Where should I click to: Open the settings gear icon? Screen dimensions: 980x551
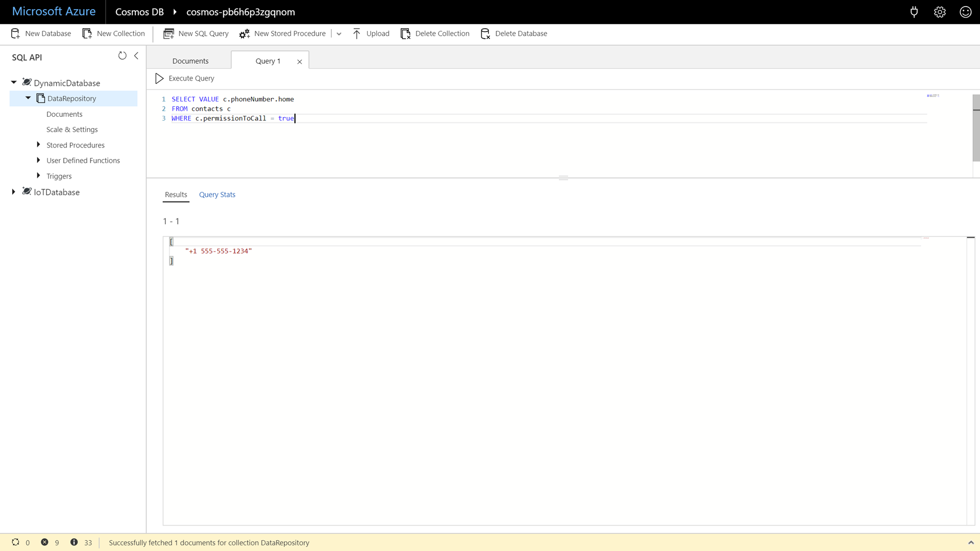(x=940, y=12)
